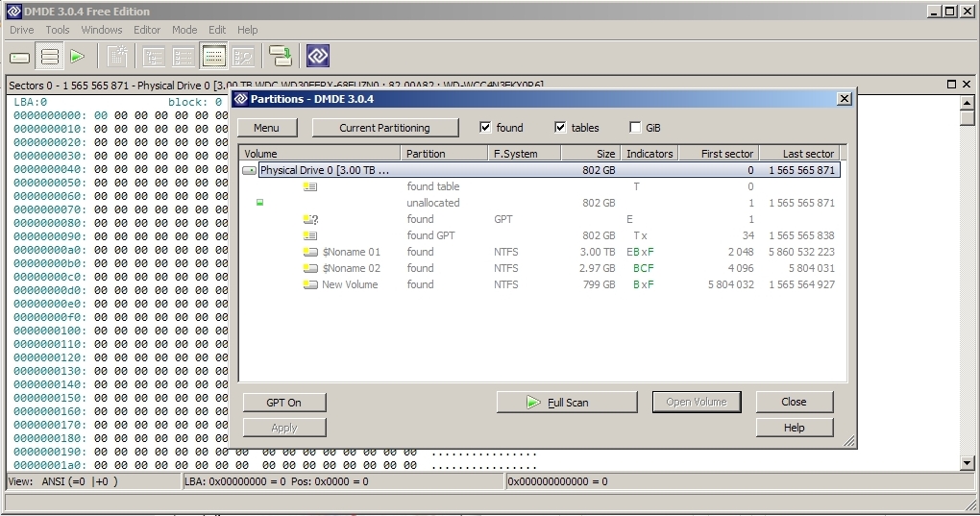The height and width of the screenshot is (516, 980).
Task: Select the $Noname 01 volume name
Action: pyautogui.click(x=352, y=252)
